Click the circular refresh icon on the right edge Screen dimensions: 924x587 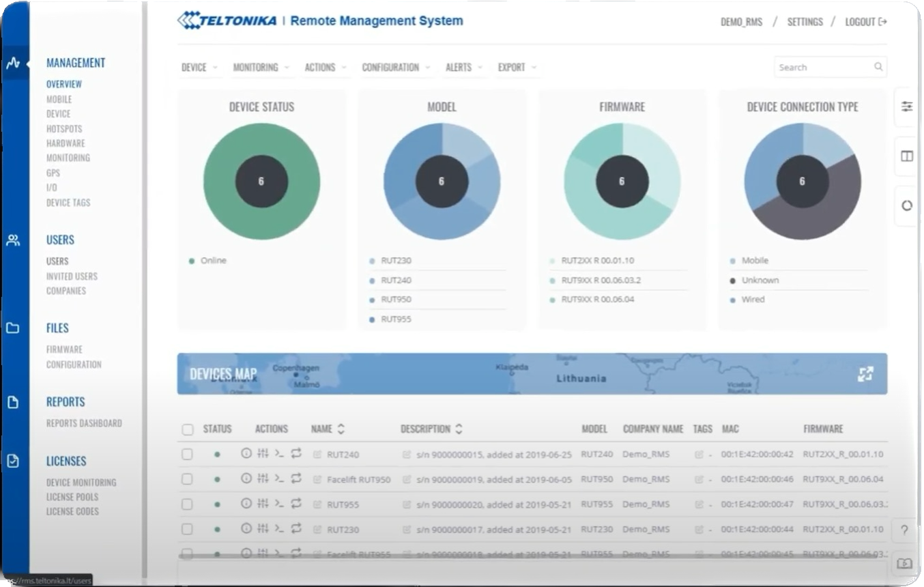coord(907,205)
